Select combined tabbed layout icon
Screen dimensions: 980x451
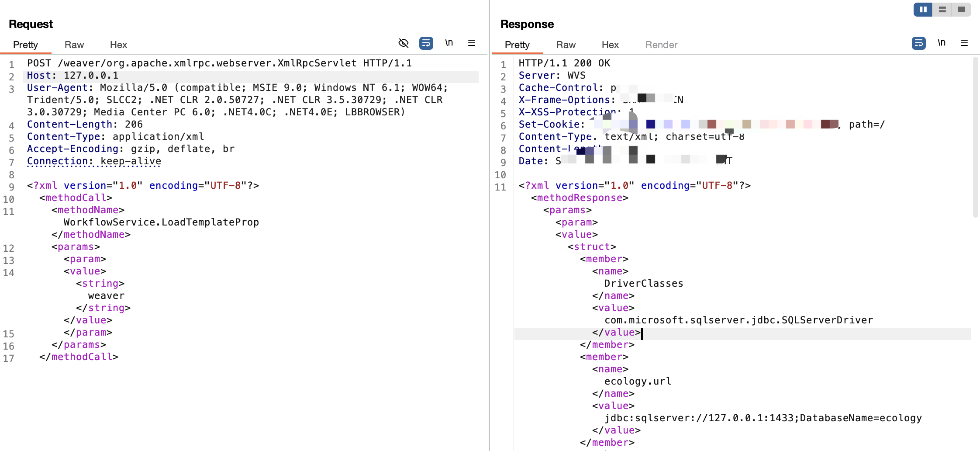pyautogui.click(x=961, y=9)
